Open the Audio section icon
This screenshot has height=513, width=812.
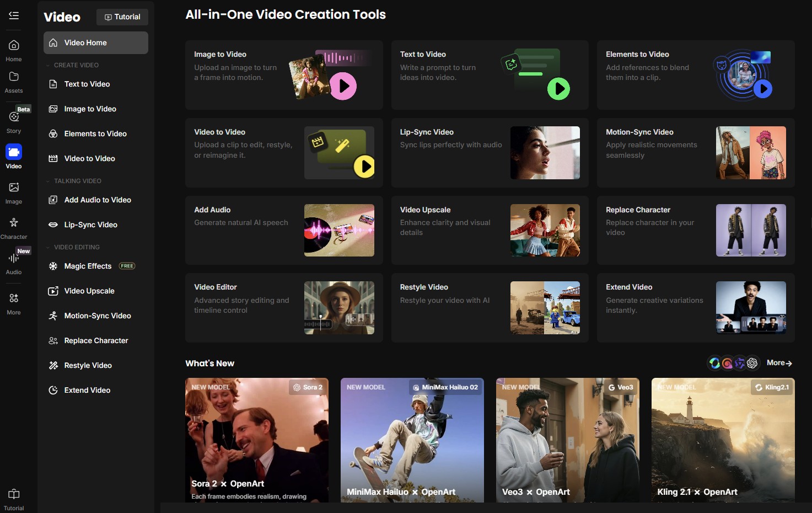point(14,258)
